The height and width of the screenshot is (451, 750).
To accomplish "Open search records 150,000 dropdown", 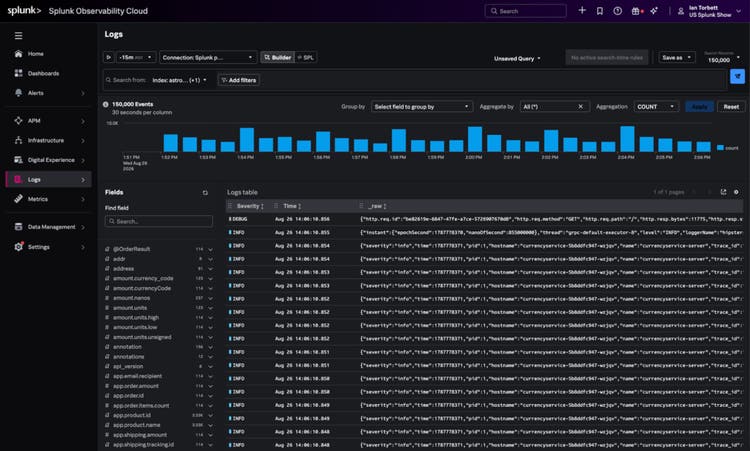I will point(723,60).
